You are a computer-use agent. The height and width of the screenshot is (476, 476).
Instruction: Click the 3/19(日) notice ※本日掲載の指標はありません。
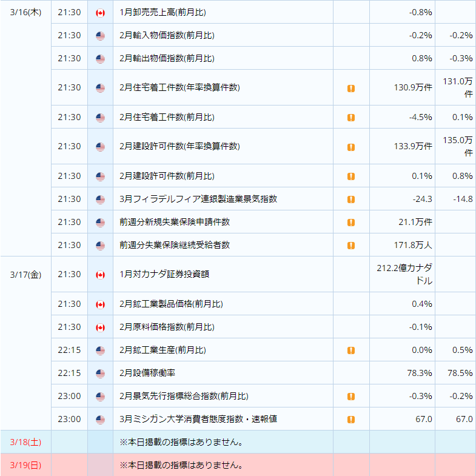click(x=181, y=465)
